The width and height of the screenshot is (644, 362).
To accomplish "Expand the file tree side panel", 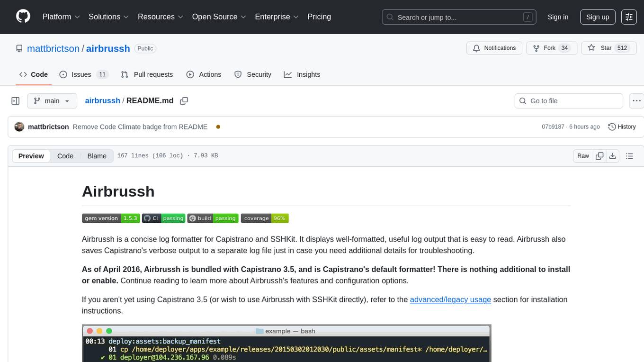I will point(16,101).
